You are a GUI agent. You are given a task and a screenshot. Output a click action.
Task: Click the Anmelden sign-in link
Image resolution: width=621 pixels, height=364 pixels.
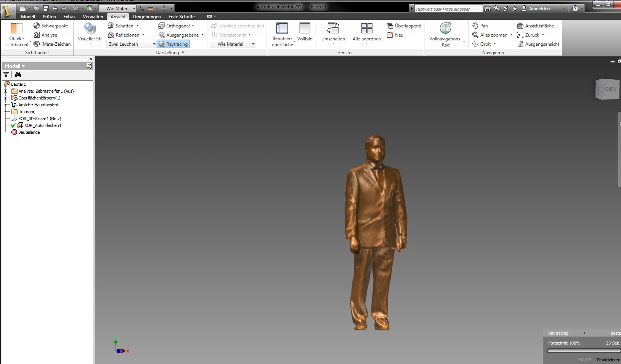click(x=539, y=8)
